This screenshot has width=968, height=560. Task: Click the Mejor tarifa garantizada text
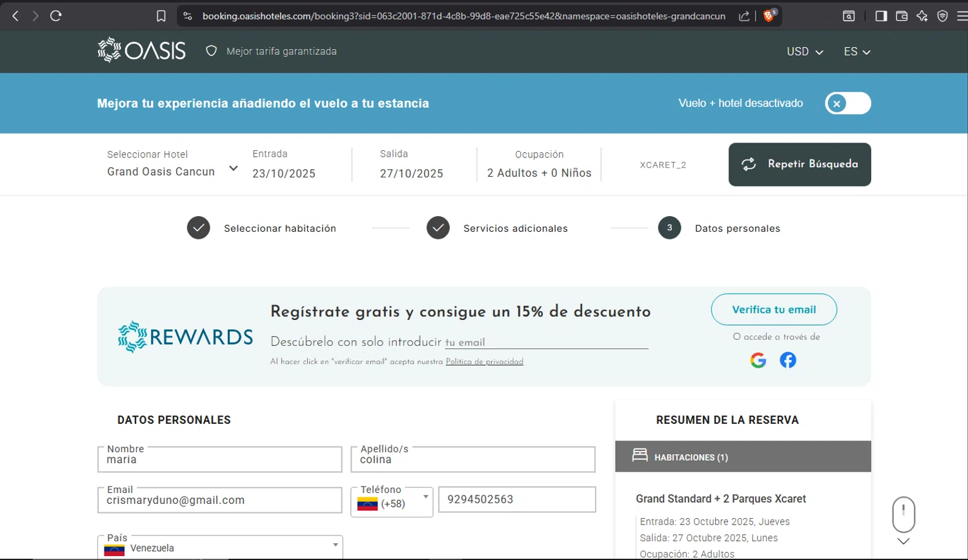click(x=281, y=52)
